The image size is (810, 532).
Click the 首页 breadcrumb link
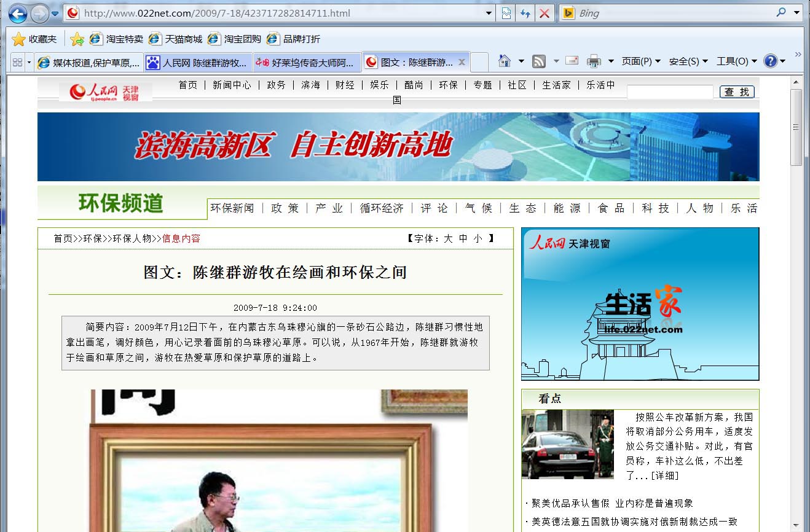click(x=63, y=238)
